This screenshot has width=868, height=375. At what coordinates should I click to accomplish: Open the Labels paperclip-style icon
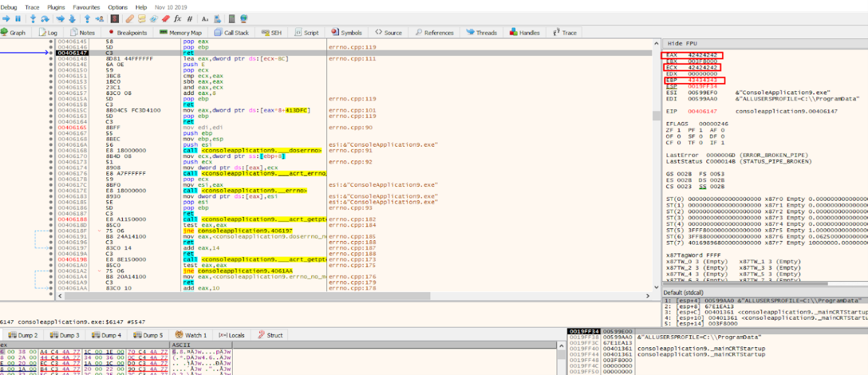click(153, 19)
